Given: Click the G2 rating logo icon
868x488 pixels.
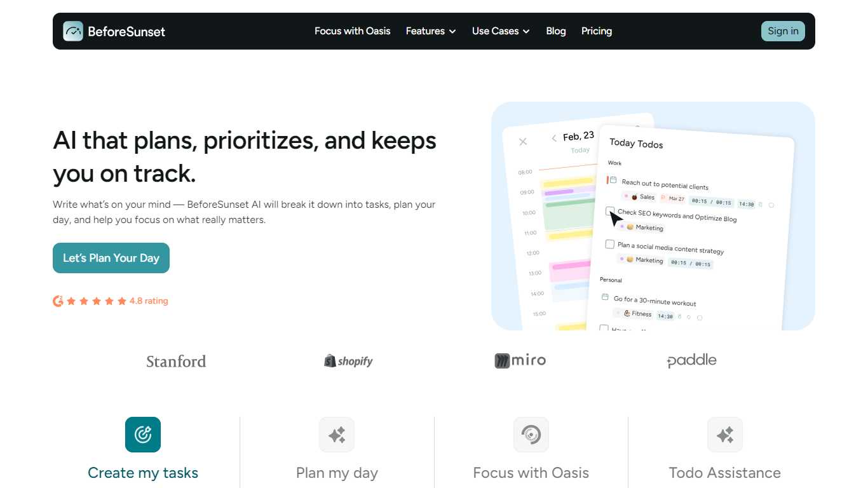Looking at the screenshot, I should tap(58, 301).
